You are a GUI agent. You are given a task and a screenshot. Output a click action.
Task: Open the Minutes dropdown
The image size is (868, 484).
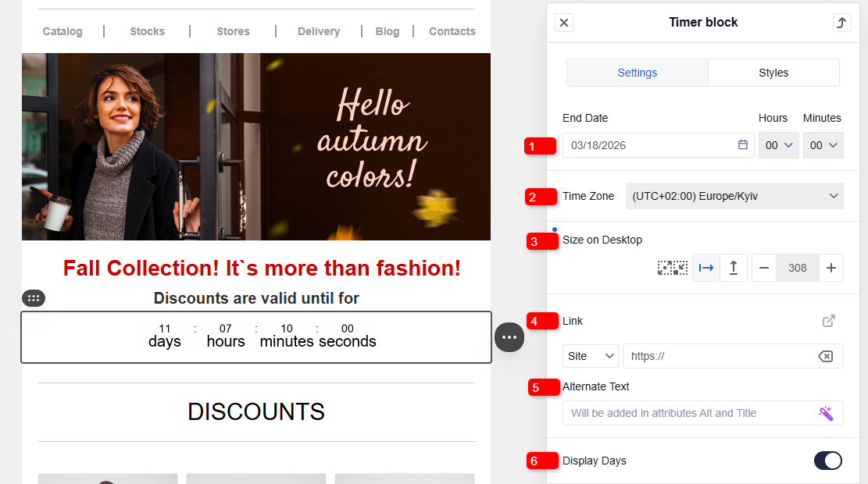coord(823,145)
